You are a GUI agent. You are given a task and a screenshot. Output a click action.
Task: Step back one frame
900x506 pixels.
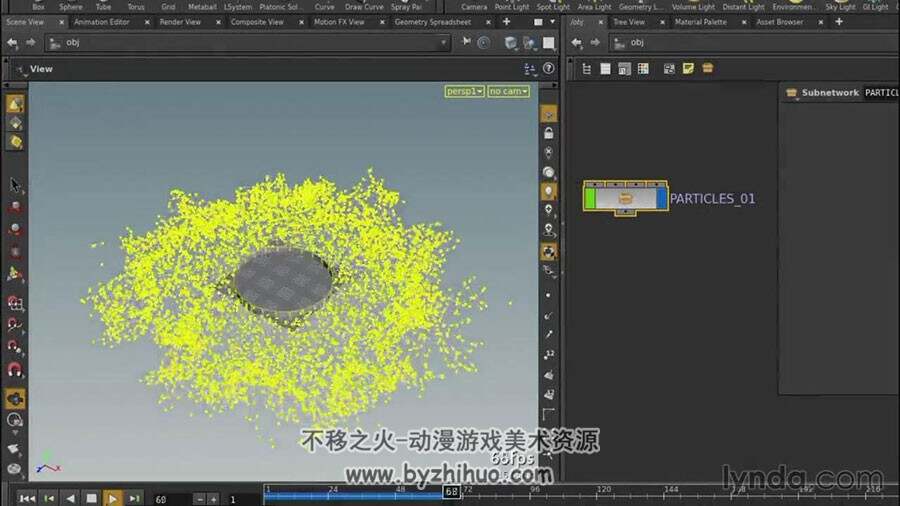(x=49, y=499)
